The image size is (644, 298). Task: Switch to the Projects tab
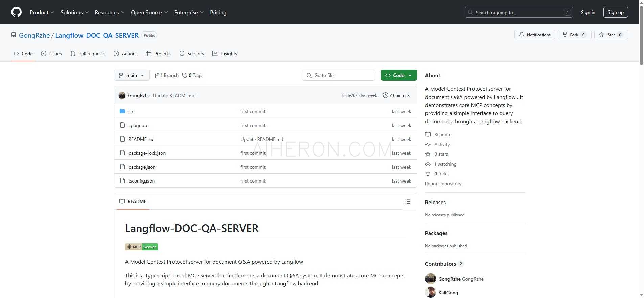(x=158, y=54)
